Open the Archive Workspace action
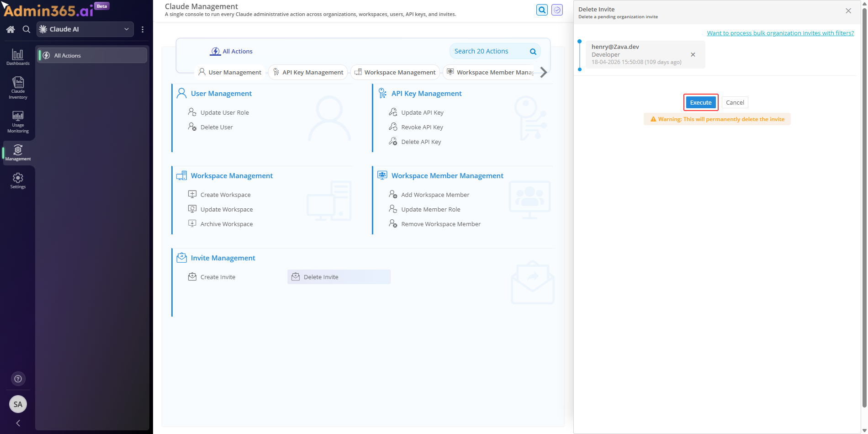Screen dimensions: 868x434 point(221,224)
